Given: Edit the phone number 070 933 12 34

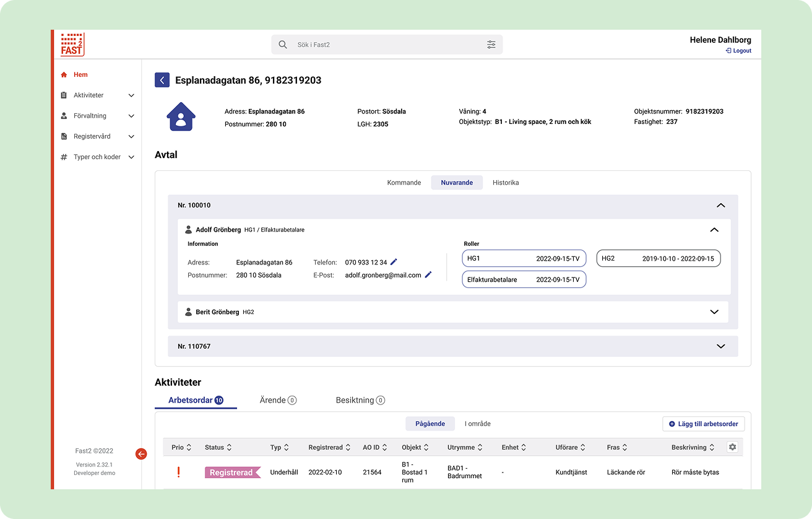Looking at the screenshot, I should coord(394,262).
